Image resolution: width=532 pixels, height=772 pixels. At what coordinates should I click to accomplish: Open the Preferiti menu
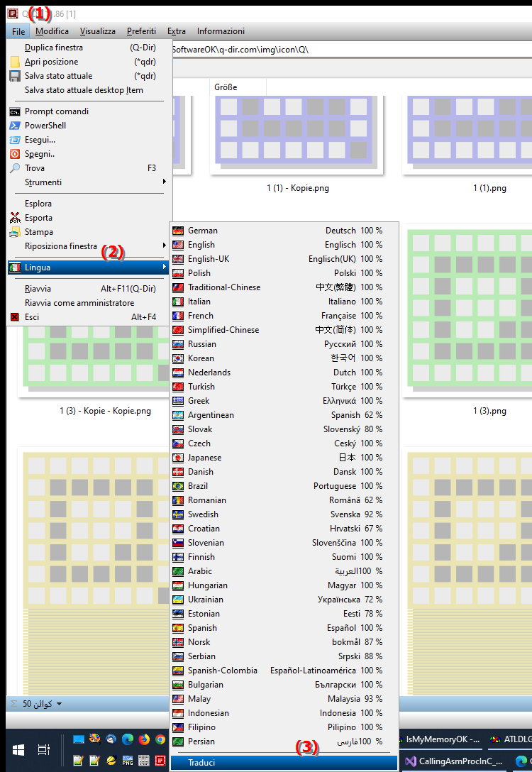tap(141, 31)
